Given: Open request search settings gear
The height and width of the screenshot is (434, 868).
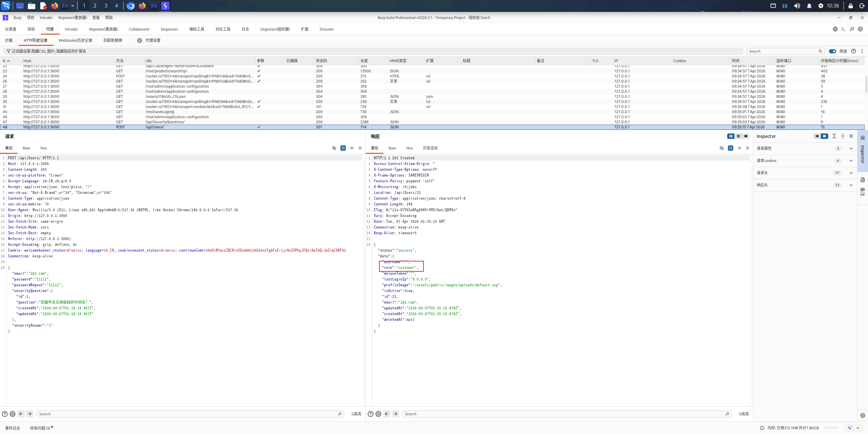Looking at the screenshot, I should pos(13,414).
